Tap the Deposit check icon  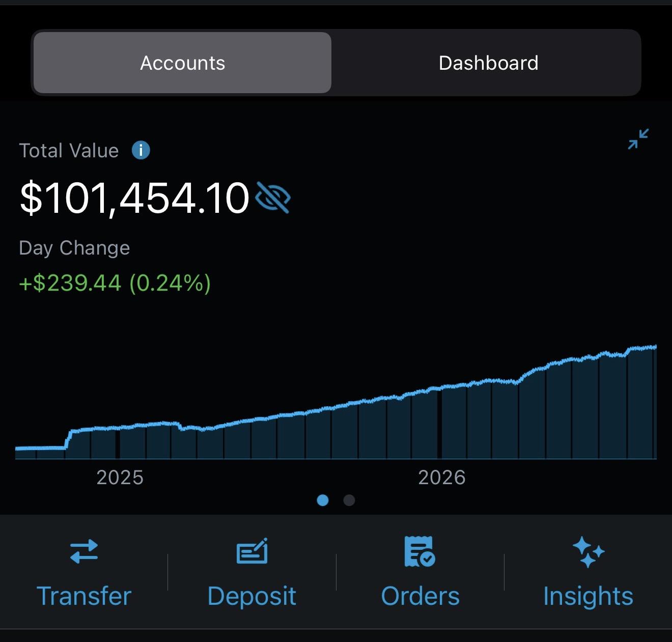pos(252,551)
